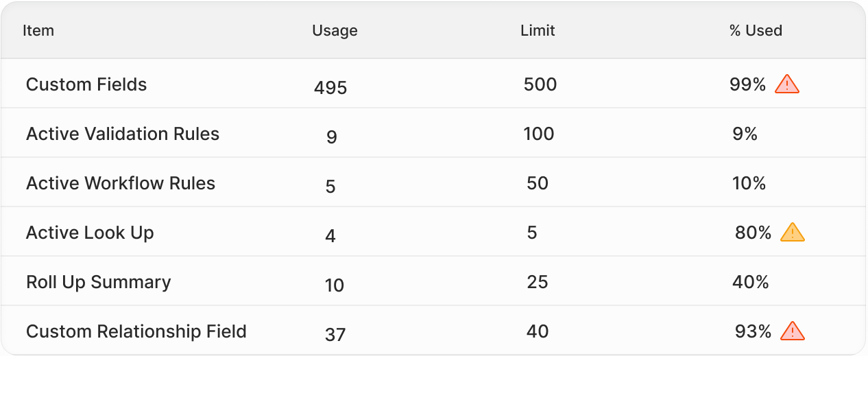Click the limit value 25
The height and width of the screenshot is (400, 868).
(538, 282)
